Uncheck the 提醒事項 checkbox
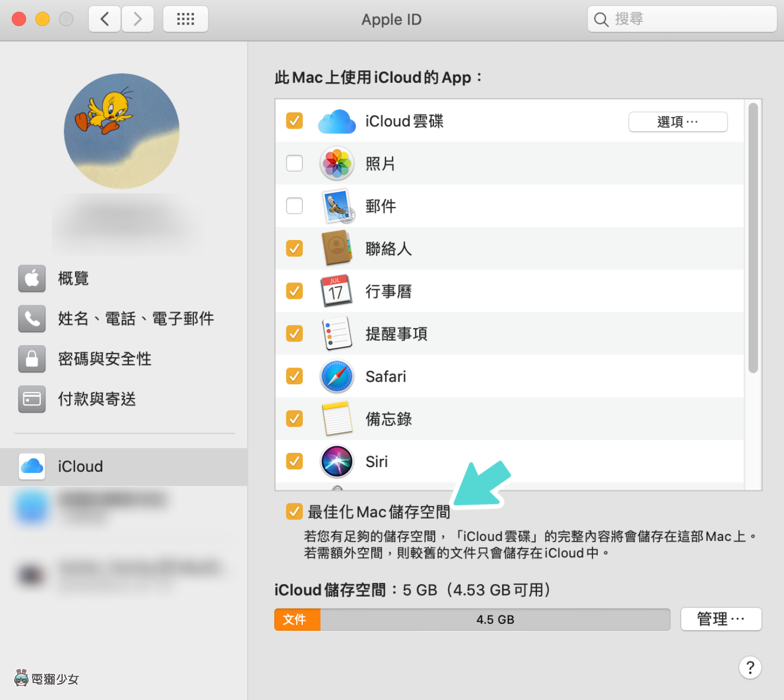The image size is (784, 700). (295, 333)
